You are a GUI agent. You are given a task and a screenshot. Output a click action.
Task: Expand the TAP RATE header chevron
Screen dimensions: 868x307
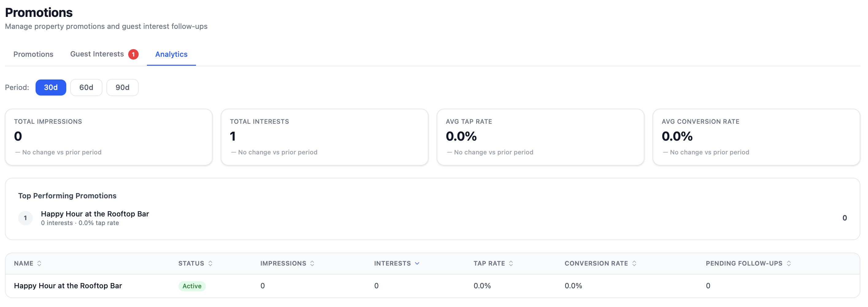point(512,263)
